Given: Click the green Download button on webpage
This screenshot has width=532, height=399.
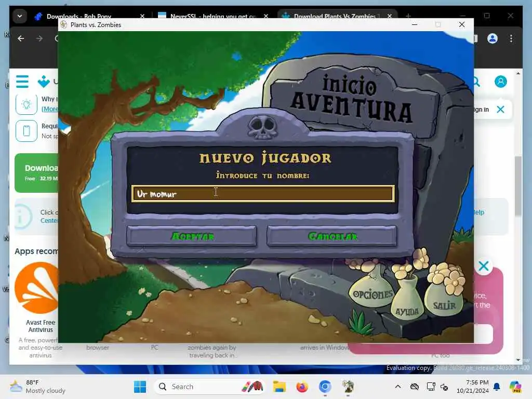Looking at the screenshot, I should click(37, 173).
